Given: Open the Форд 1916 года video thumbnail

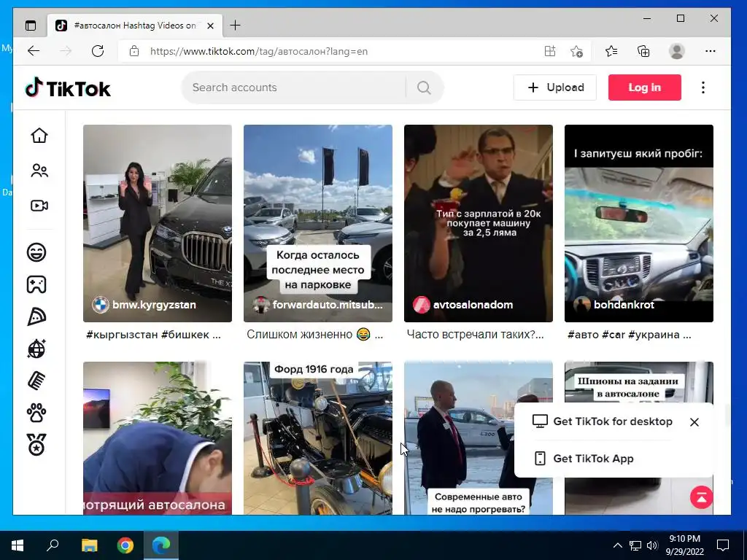Looking at the screenshot, I should [318, 438].
